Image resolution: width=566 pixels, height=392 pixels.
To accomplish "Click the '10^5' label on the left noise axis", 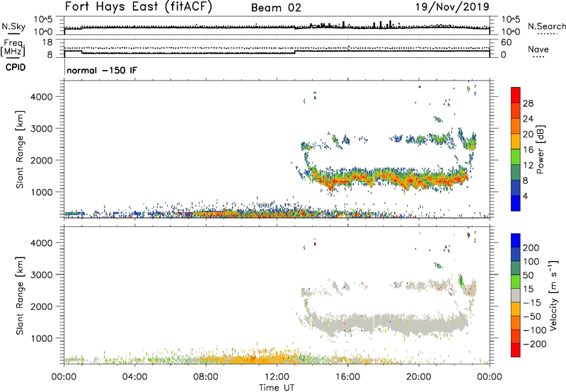I will (x=43, y=20).
